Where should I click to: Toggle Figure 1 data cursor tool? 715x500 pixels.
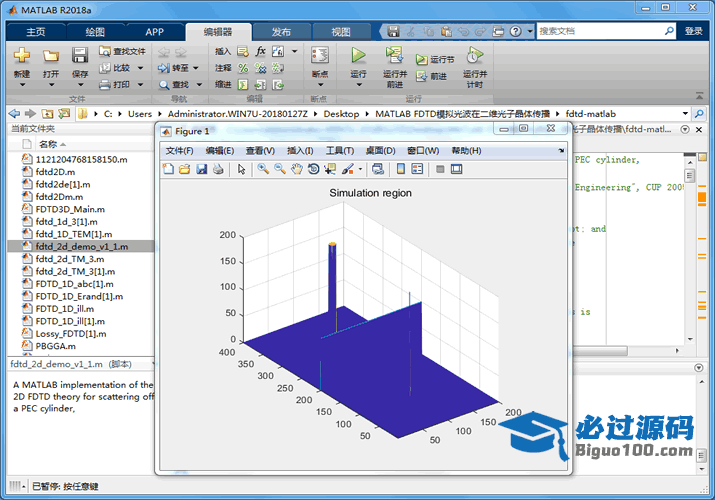pos(330,169)
